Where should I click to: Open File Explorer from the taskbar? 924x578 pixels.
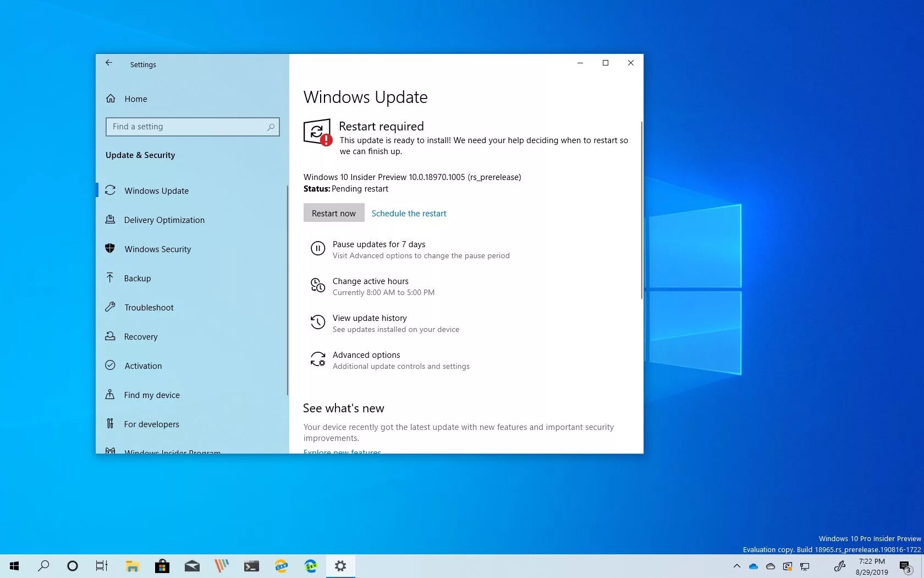pyautogui.click(x=132, y=566)
